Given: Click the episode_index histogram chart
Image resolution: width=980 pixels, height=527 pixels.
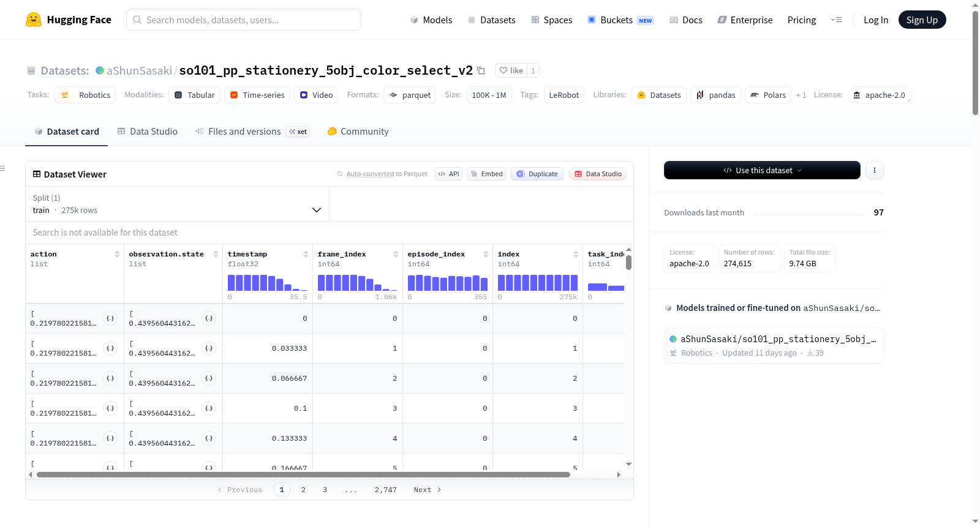Looking at the screenshot, I should (448, 283).
